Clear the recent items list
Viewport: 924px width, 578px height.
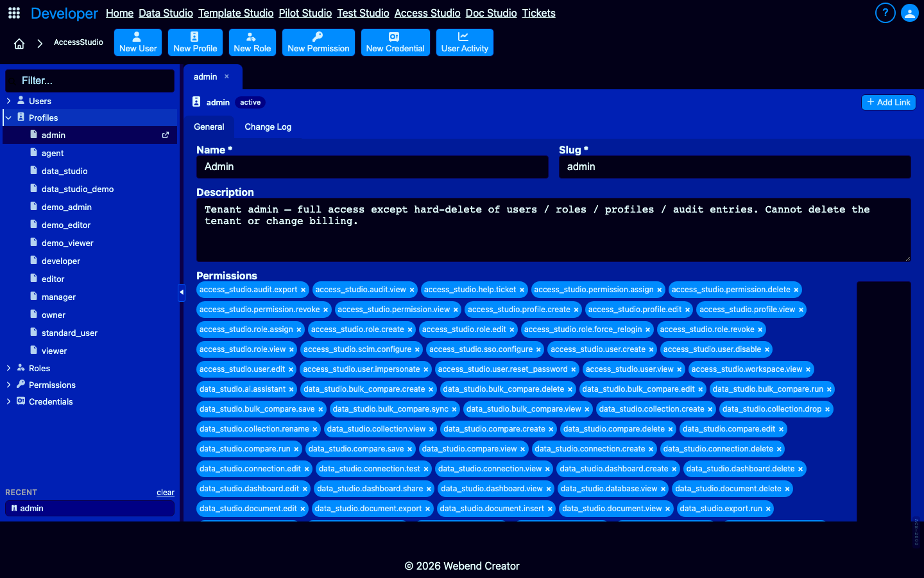(166, 493)
